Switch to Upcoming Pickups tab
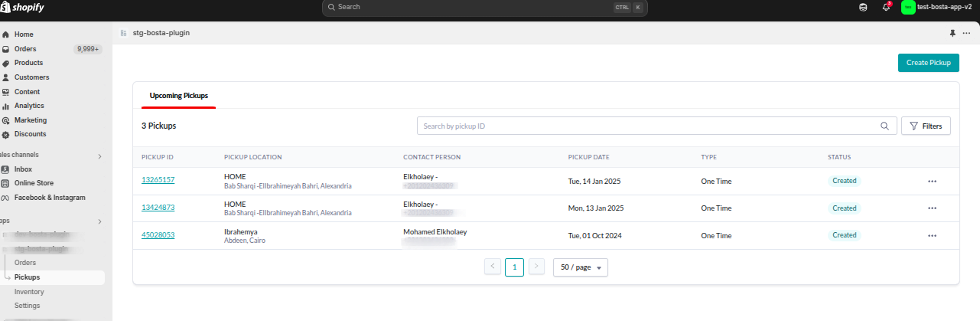Viewport: 980px width, 321px height. click(179, 96)
